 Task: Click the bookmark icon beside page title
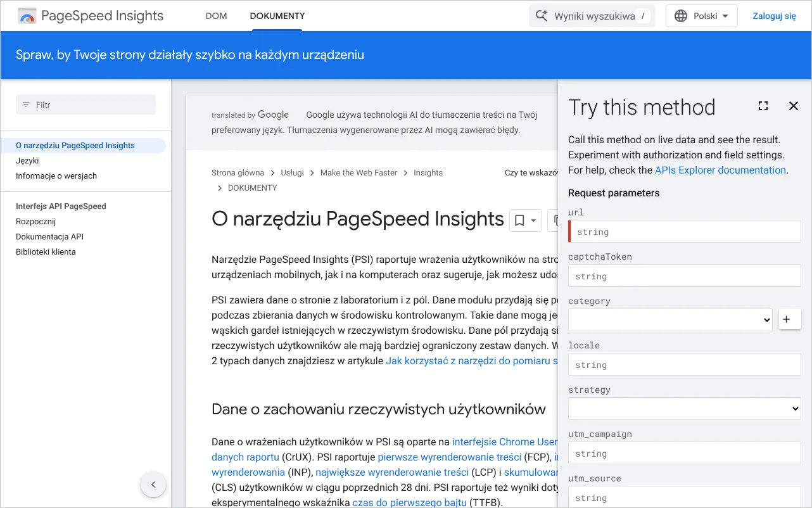[519, 220]
